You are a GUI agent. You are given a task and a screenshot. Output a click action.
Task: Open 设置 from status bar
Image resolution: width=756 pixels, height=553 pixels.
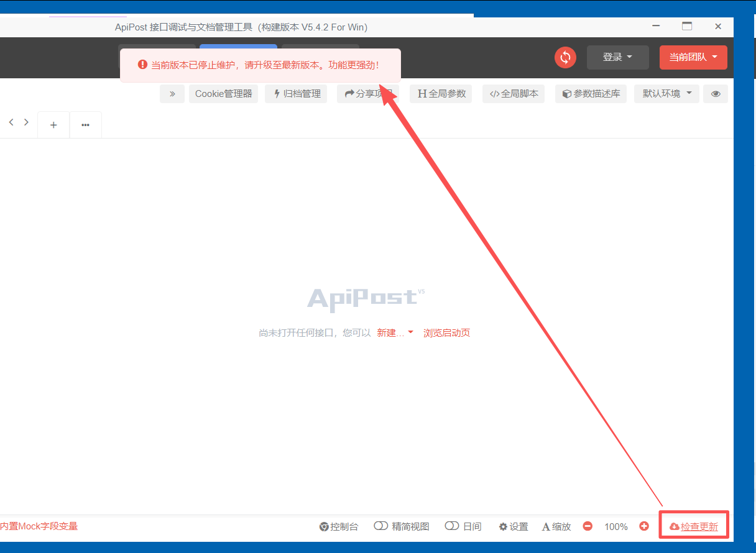click(x=514, y=526)
